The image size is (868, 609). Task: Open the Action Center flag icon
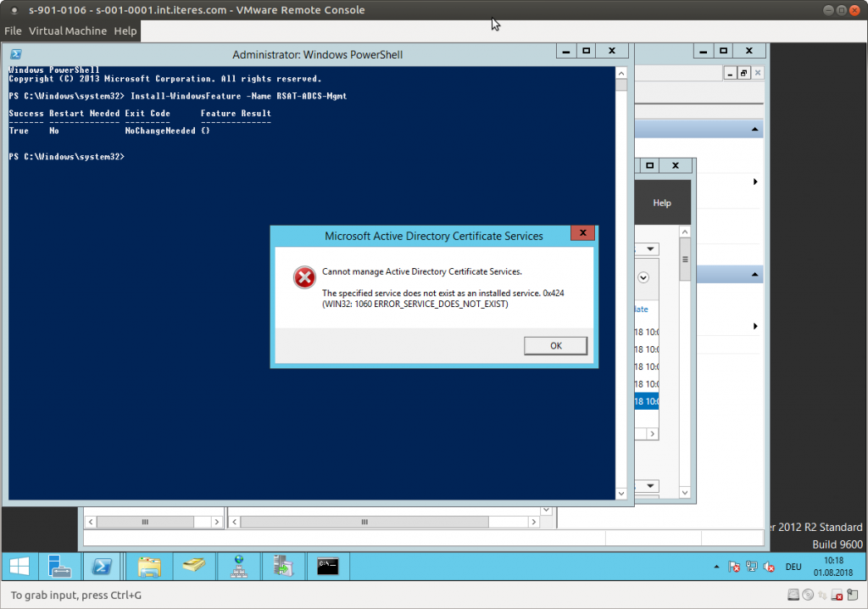734,567
